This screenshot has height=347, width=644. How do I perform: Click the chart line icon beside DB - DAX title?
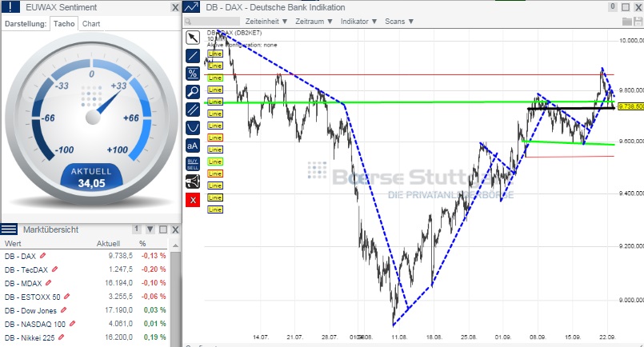coord(191,7)
